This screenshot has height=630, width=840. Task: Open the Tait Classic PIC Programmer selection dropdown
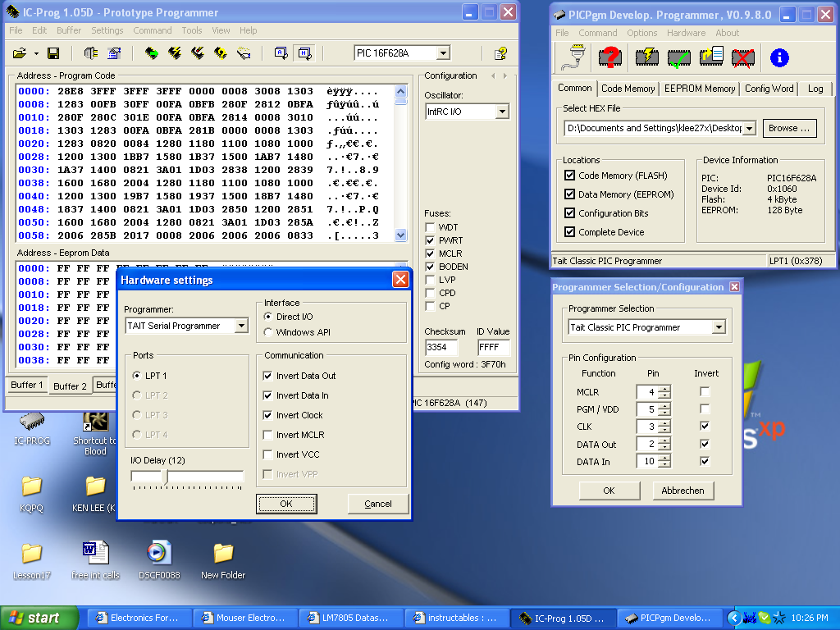[719, 327]
